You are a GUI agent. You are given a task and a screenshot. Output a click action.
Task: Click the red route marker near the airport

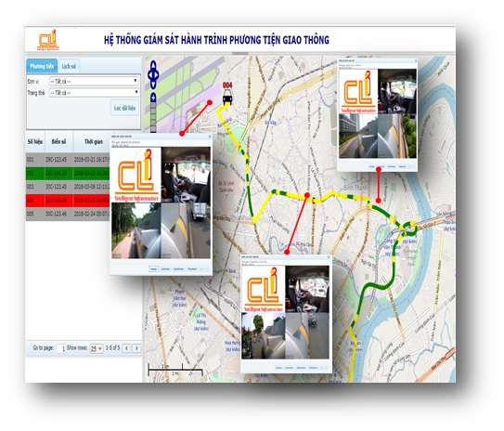click(x=210, y=102)
